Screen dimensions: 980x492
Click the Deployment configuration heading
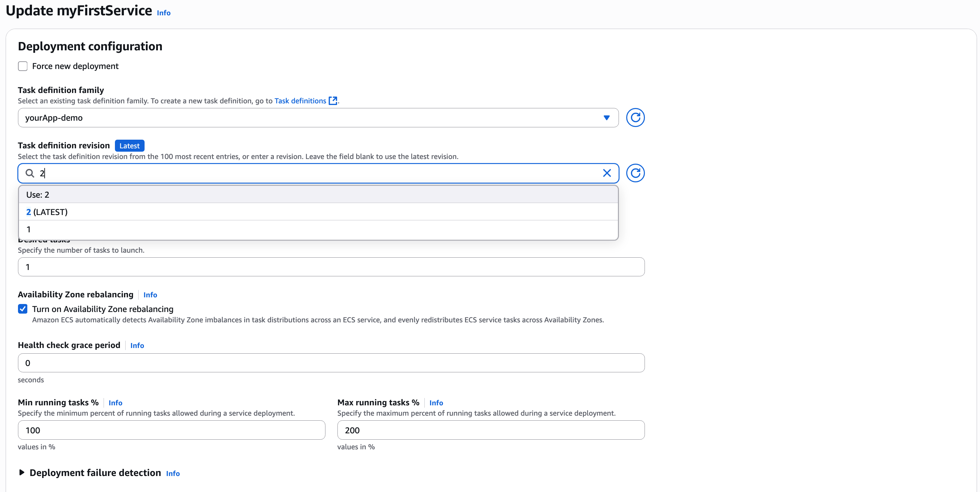coord(90,46)
